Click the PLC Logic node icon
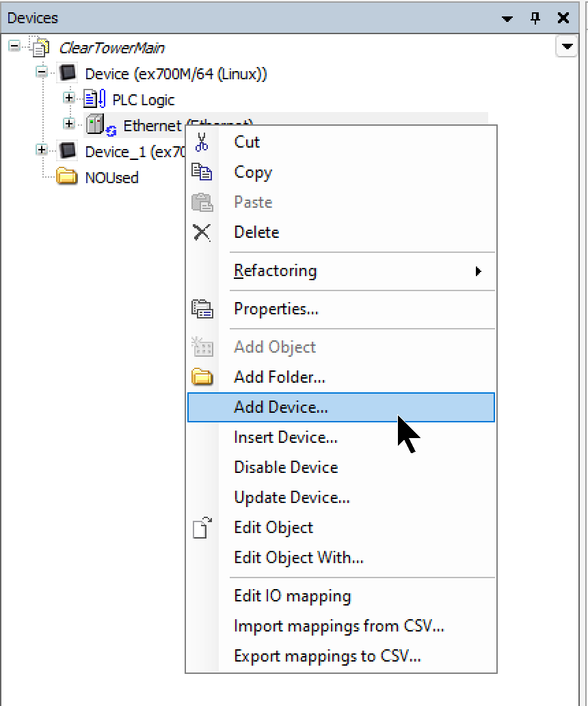588x706 pixels. 94,100
